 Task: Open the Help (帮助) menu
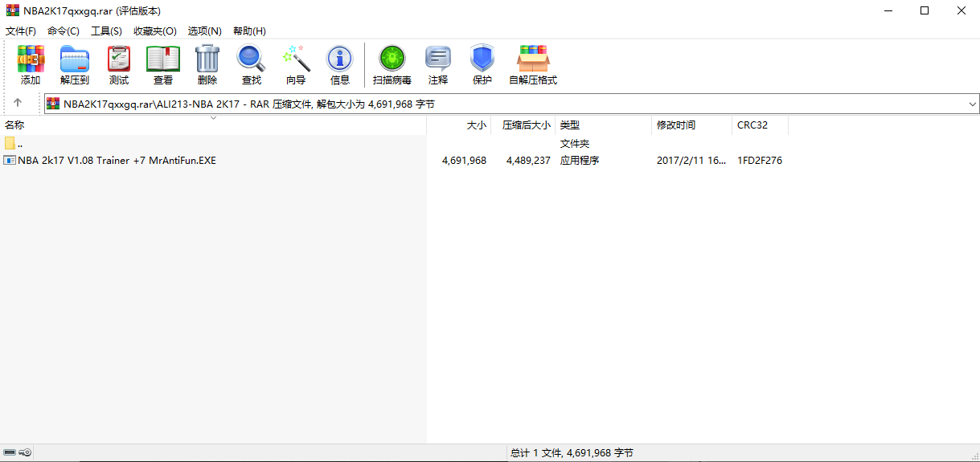coord(249,31)
